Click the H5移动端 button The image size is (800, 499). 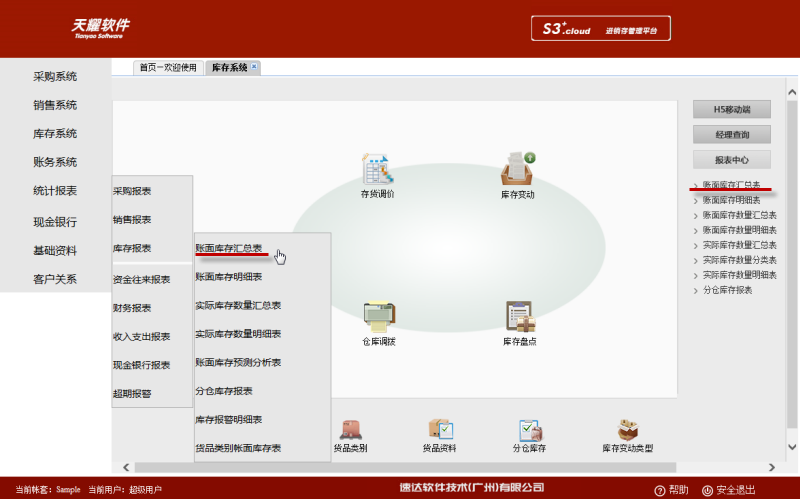point(732,109)
